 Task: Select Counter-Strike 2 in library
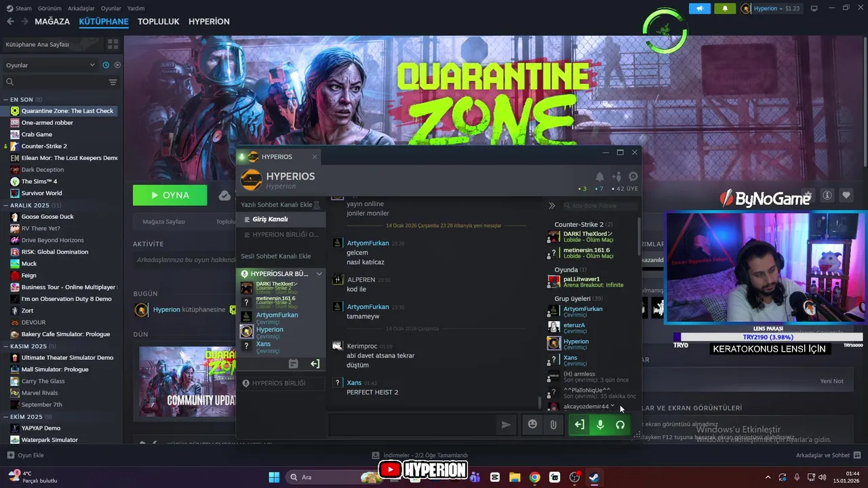pyautogui.click(x=44, y=146)
